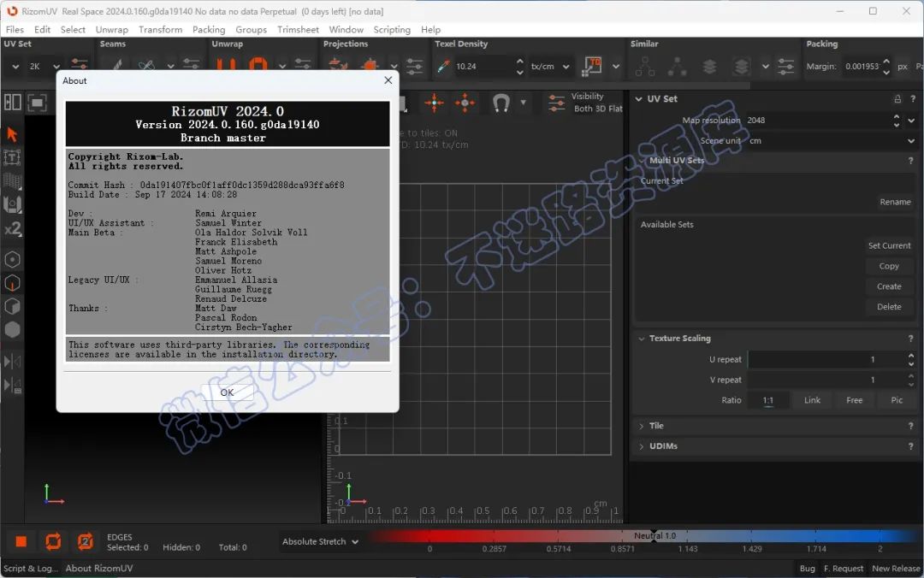
Task: Open the Packing menu
Action: (x=209, y=29)
